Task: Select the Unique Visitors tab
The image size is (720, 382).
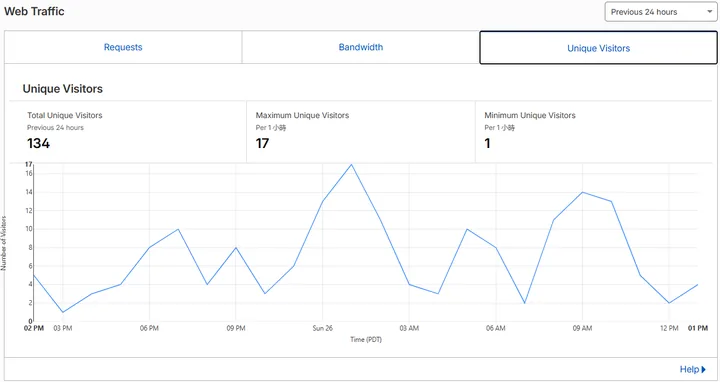Action: click(598, 48)
